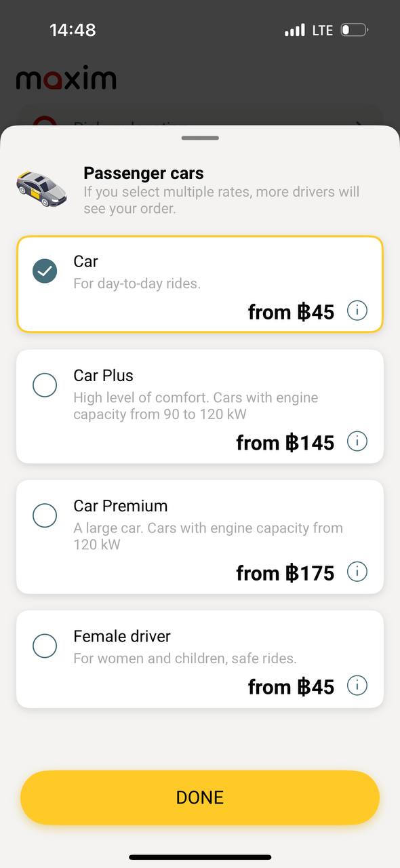Open info icon for Female driver rate
The height and width of the screenshot is (868, 400).
357,686
